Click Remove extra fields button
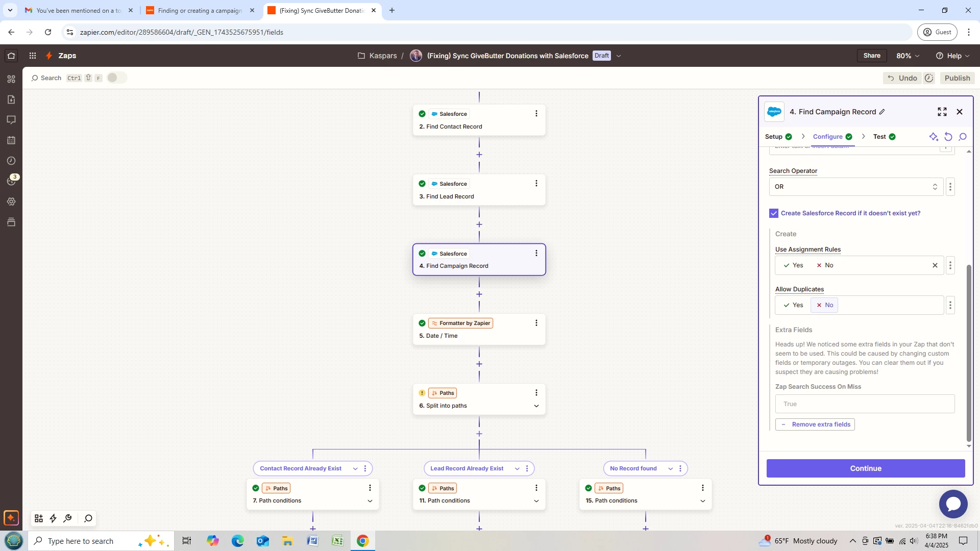The height and width of the screenshot is (551, 980). [815, 424]
